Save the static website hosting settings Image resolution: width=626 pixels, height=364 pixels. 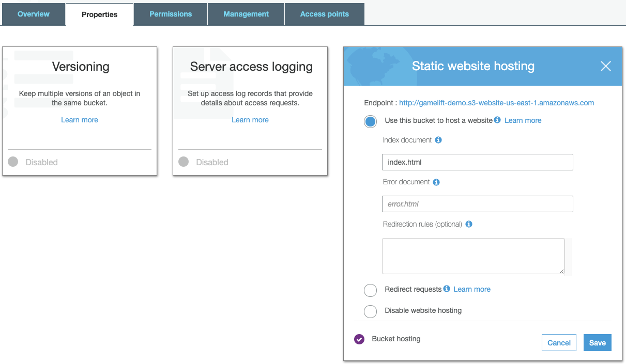598,343
